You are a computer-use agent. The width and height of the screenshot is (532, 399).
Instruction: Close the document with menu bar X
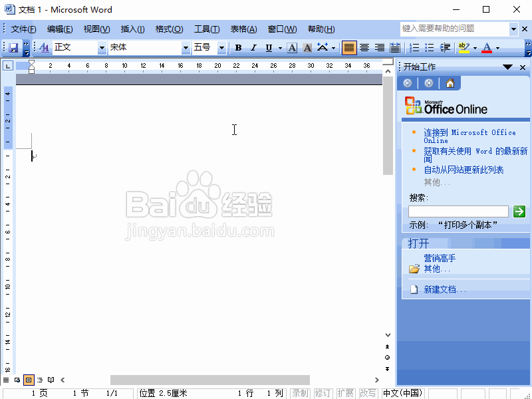(x=525, y=29)
